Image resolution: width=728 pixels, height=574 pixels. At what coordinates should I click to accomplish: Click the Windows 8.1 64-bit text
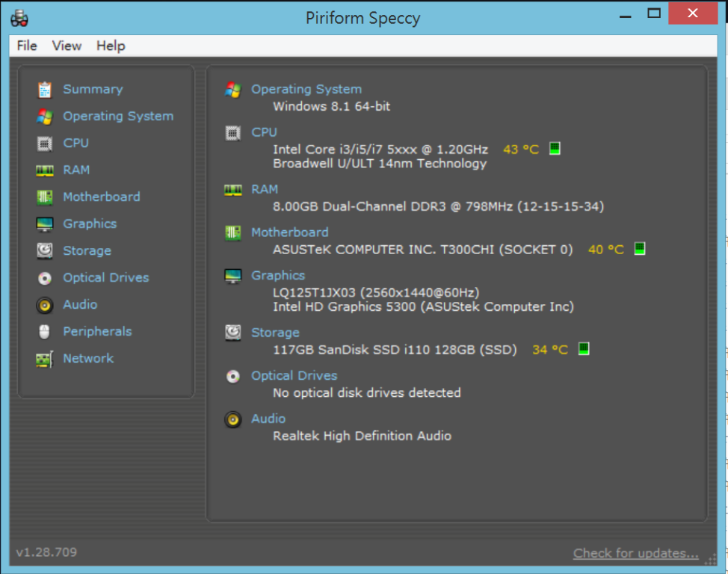332,106
